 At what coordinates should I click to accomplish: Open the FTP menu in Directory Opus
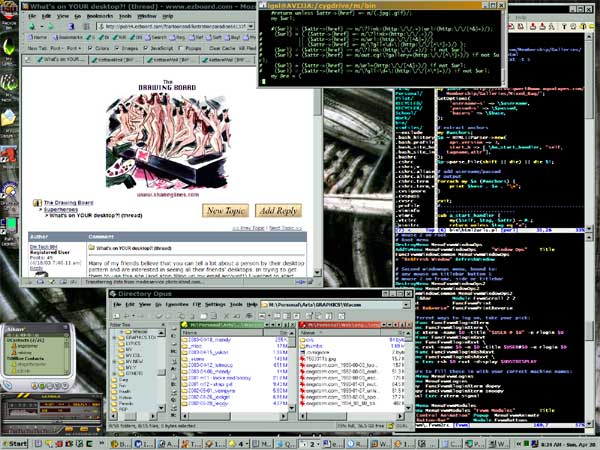pyautogui.click(x=197, y=305)
